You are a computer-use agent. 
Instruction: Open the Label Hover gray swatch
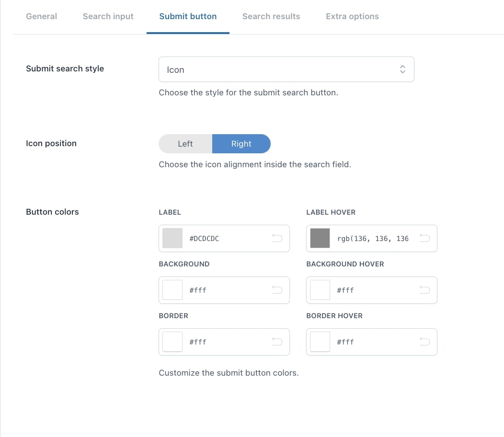320,238
